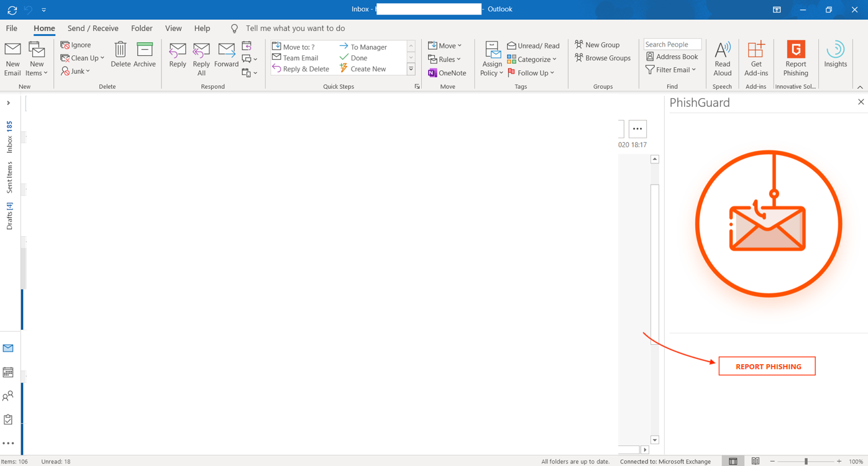The width and height of the screenshot is (868, 466).
Task: Click Report Phishing ribbon button
Action: pyautogui.click(x=796, y=59)
